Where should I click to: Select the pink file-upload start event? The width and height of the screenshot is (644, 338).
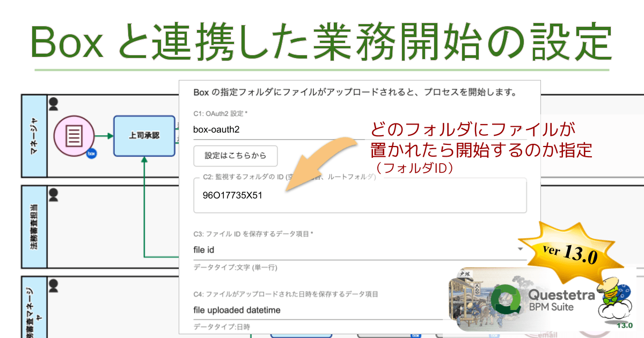[74, 134]
